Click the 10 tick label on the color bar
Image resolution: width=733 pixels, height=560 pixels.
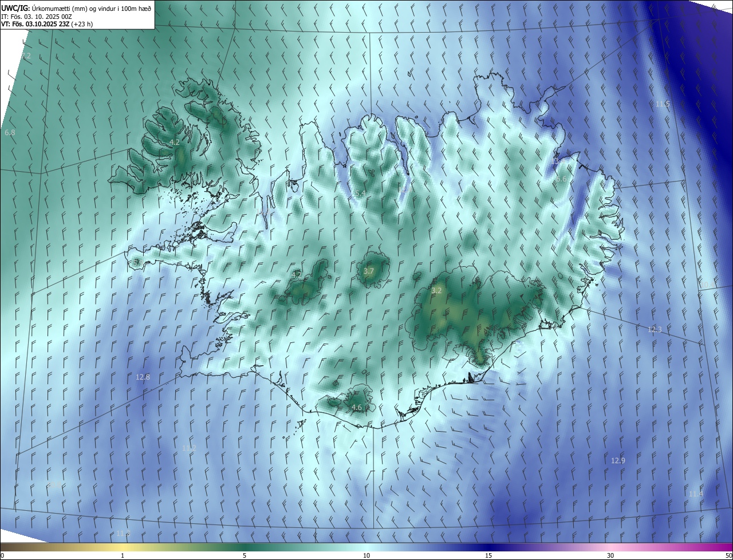coord(366,555)
